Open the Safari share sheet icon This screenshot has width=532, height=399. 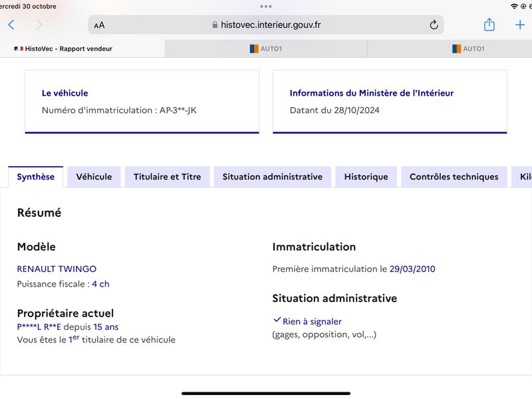click(489, 25)
